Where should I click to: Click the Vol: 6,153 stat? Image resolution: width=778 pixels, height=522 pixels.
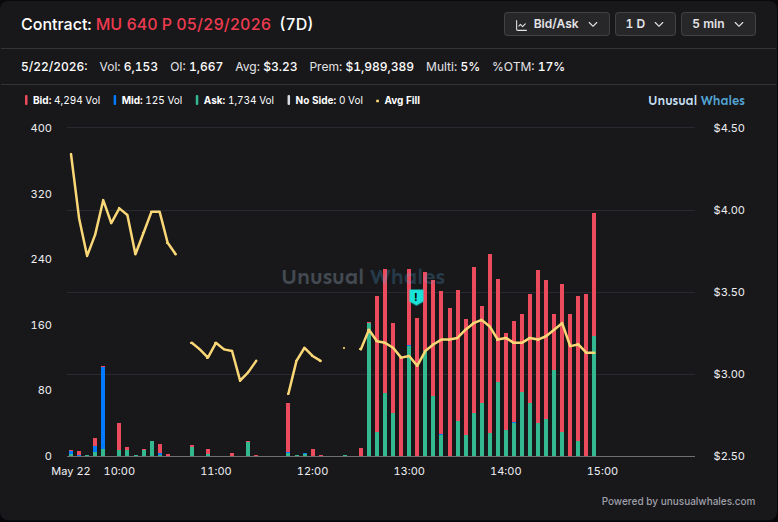click(129, 67)
